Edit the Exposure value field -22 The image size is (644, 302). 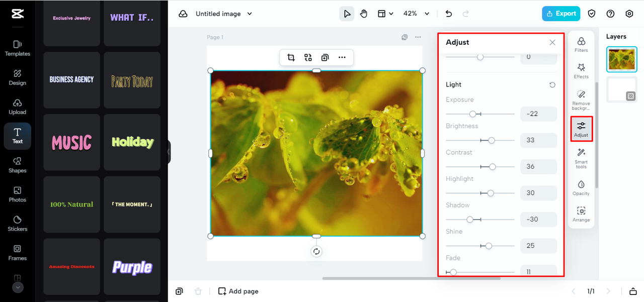click(x=538, y=114)
